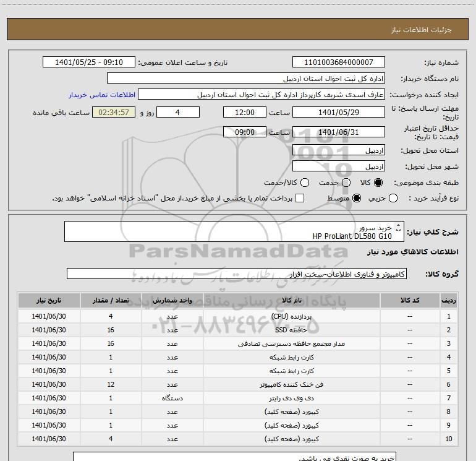Image resolution: width=476 pixels, height=461 pixels.
Task: Click the نام کالا column header
Action: (x=291, y=300)
